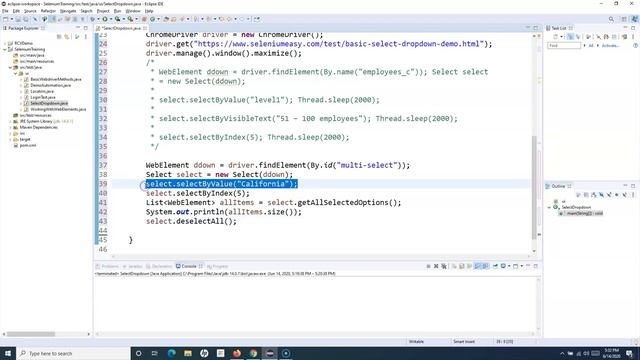Image resolution: width=640 pixels, height=360 pixels.
Task: Expand the RCVDemo project
Action: (x=5, y=43)
